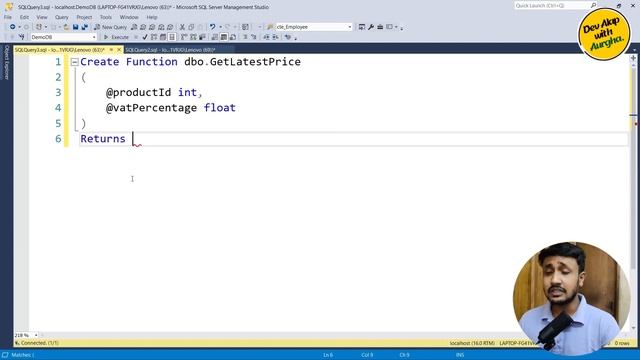Click the Navigate Backward icon
The width and height of the screenshot is (640, 360).
tap(13, 27)
